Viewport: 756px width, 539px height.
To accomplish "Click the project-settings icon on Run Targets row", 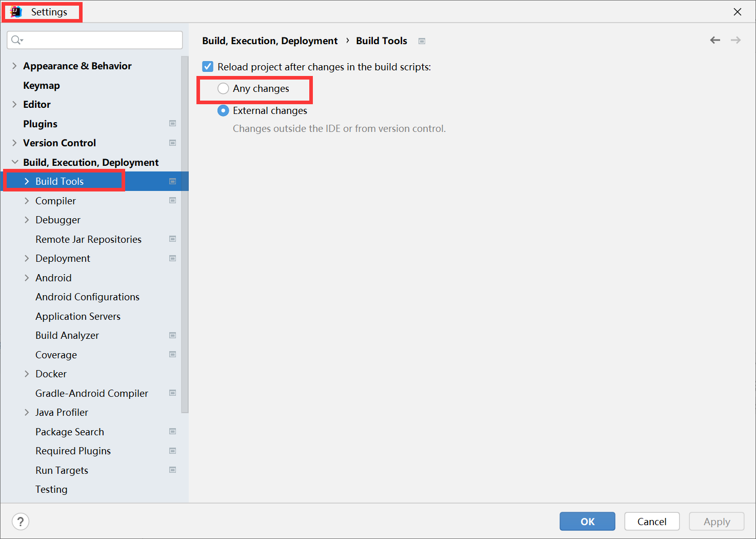I will [173, 470].
